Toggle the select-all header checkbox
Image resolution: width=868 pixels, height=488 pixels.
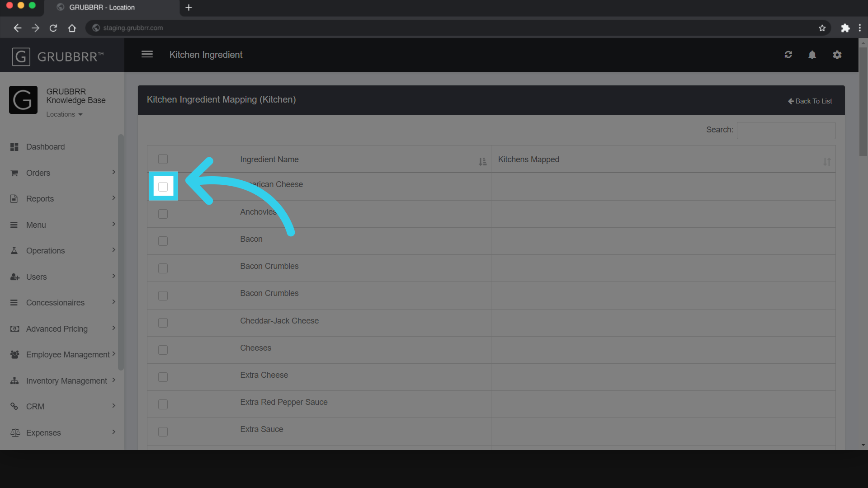click(163, 159)
